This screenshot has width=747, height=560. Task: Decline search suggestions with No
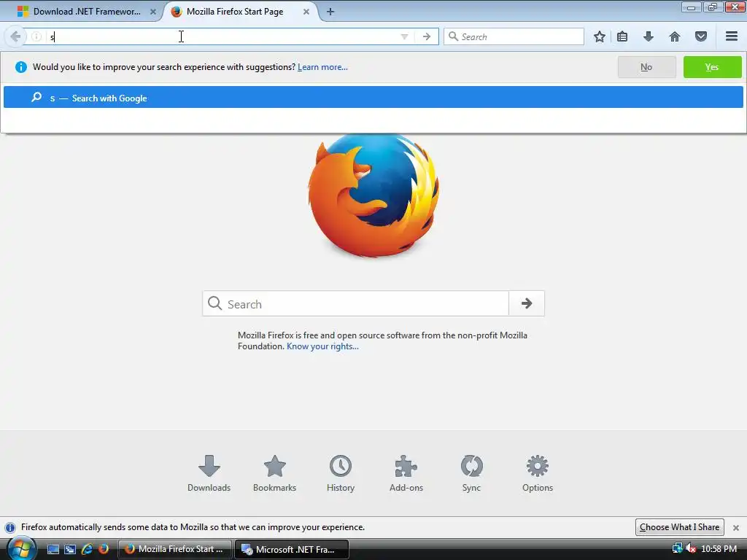(x=646, y=67)
